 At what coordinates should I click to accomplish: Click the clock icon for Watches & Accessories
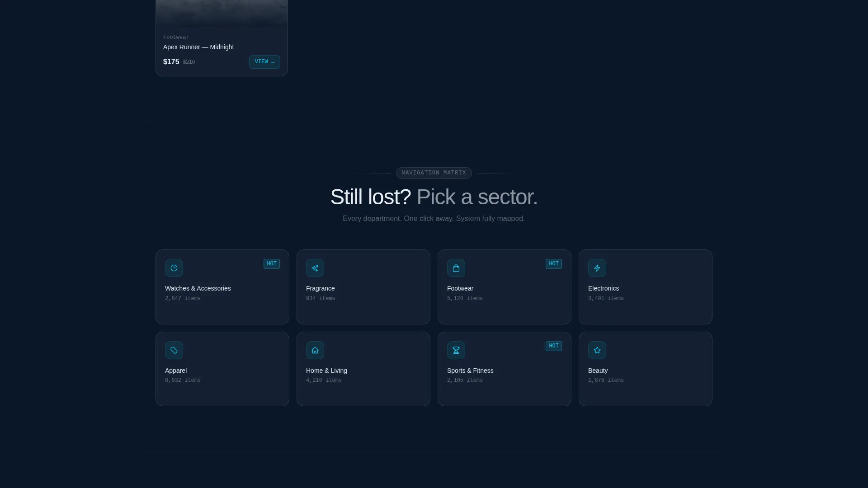point(174,268)
